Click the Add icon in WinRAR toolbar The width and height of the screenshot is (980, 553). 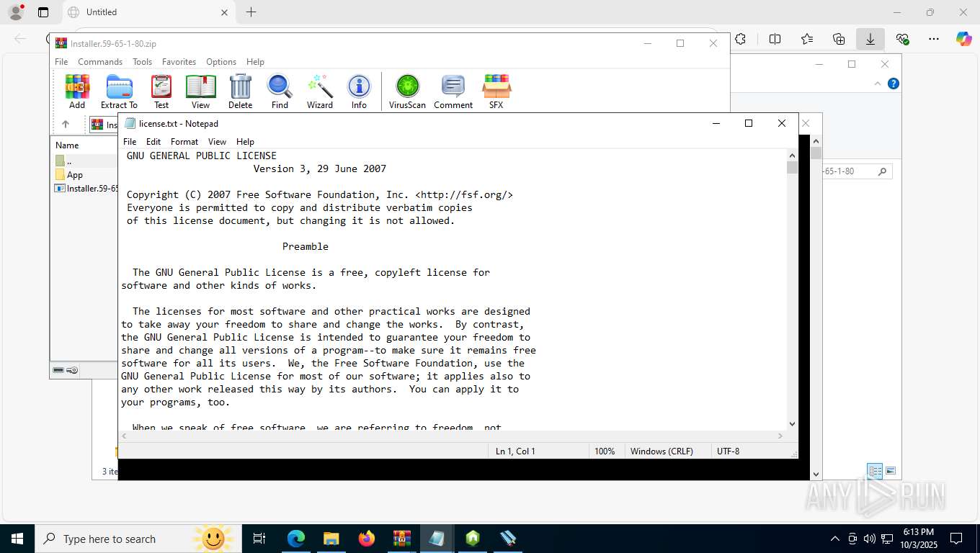77,91
